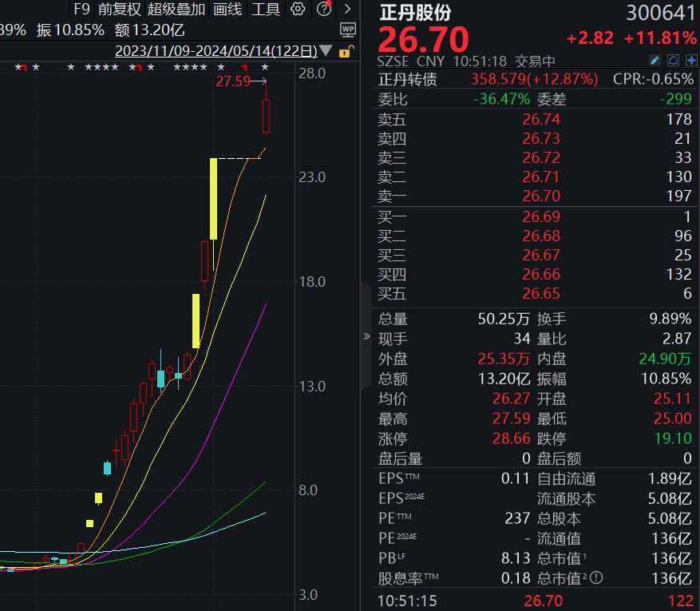Viewport: 700px width, 611px height.
Task: Select the 买三 price 26.67
Action: tap(541, 255)
